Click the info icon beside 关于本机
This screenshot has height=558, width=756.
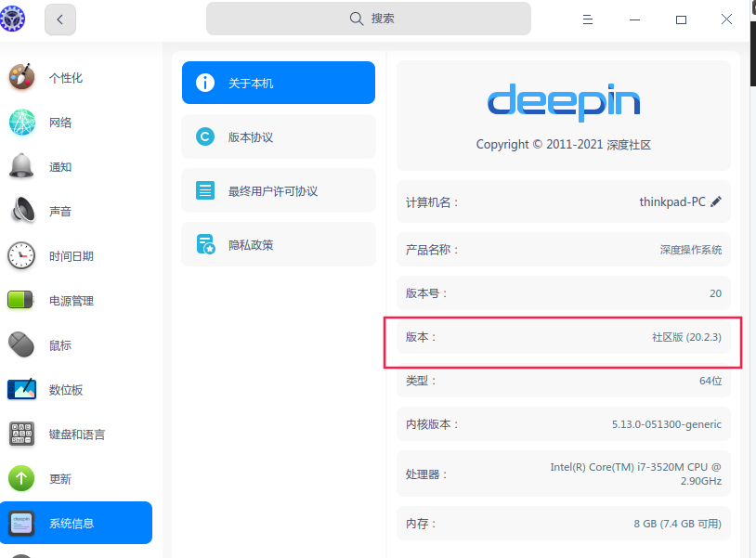(x=205, y=83)
